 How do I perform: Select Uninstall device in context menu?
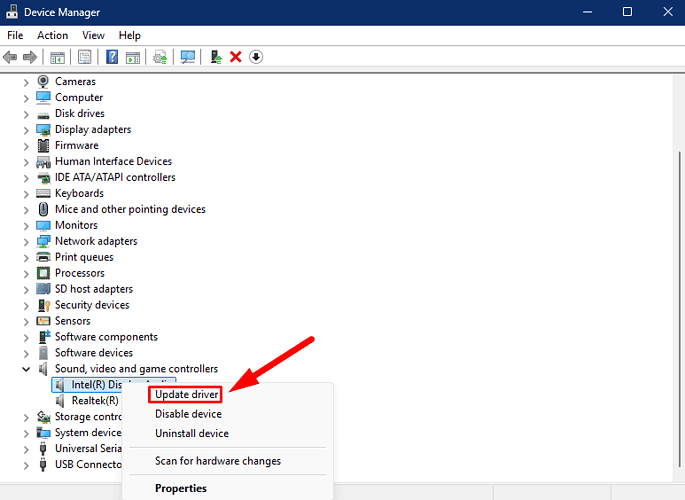[192, 433]
